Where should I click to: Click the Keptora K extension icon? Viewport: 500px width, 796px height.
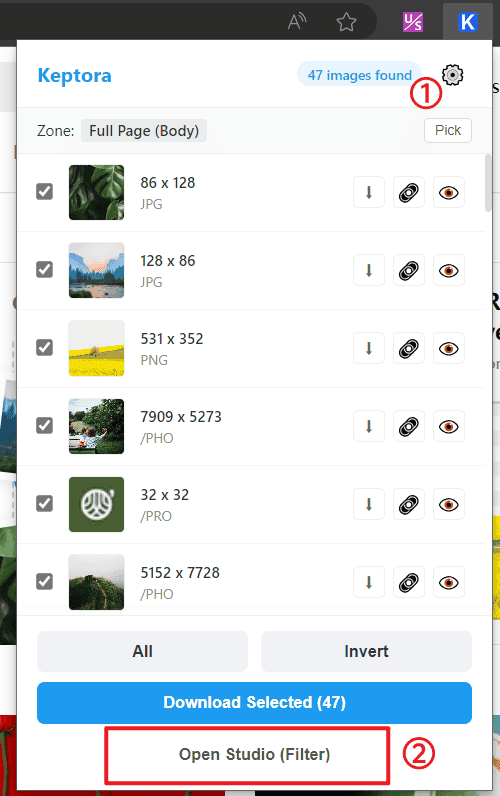coord(468,22)
